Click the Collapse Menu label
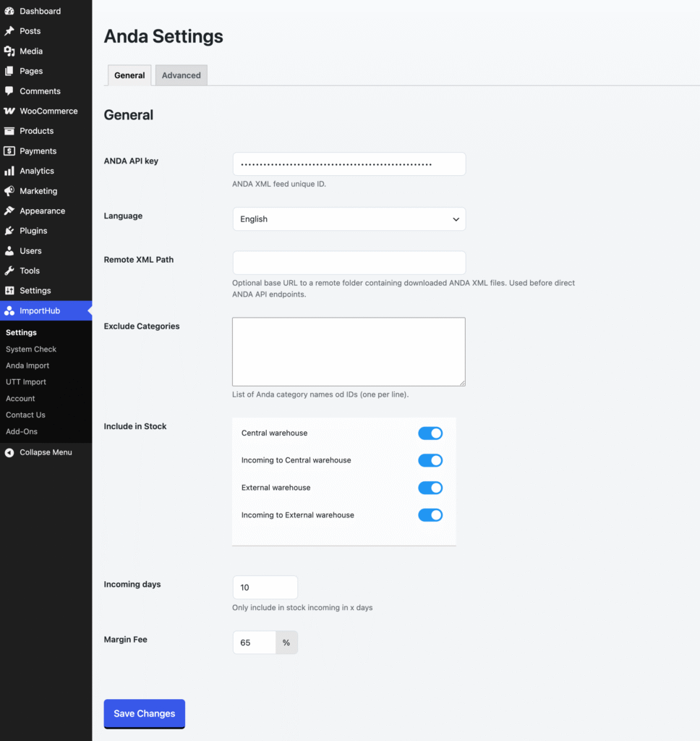Image resolution: width=700 pixels, height=741 pixels. (46, 452)
